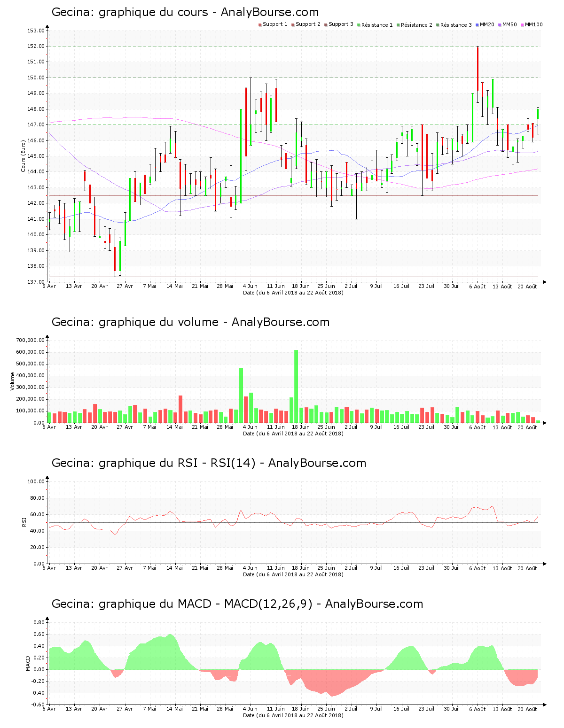The image size is (564, 728).
Task: Click the 'Cours (Euro)' axis title
Action: (x=23, y=156)
